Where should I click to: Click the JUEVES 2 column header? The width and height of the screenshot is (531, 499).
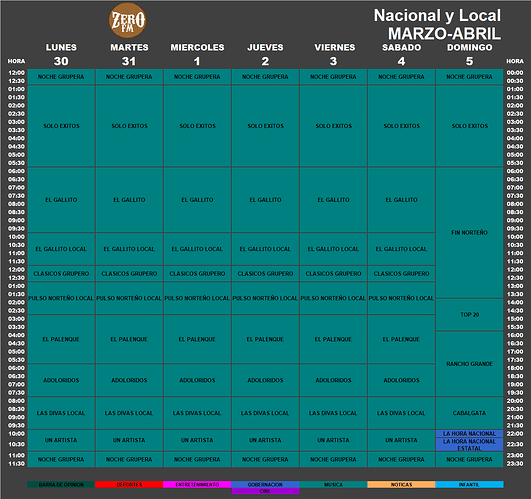265,54
